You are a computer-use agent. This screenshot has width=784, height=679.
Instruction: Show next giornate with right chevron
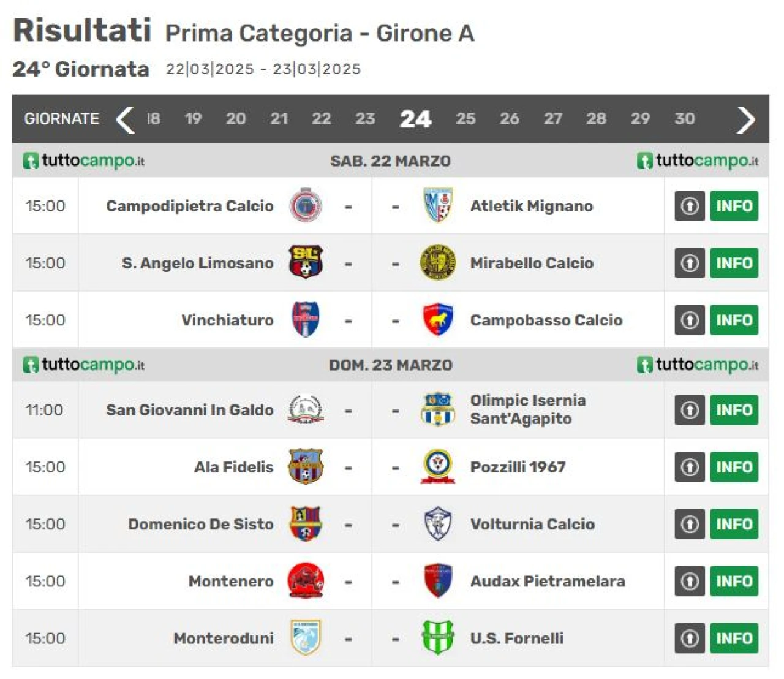746,119
